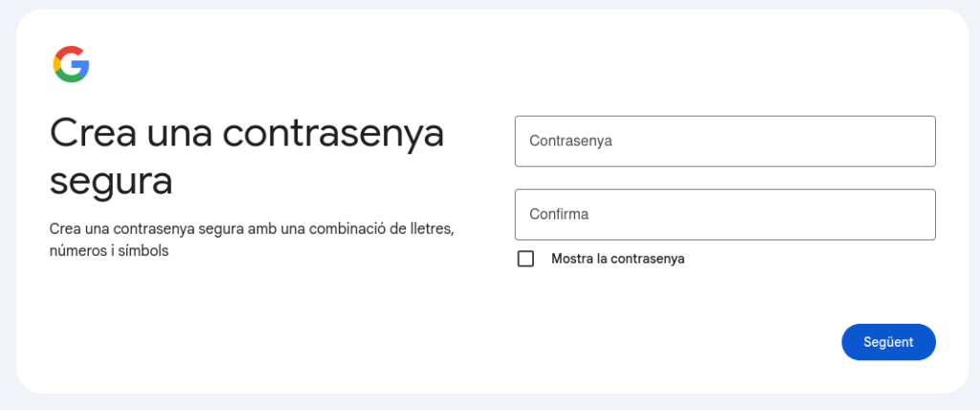Screen dimensions: 980x410
Task: Click the right end of Contrasenya field
Action: click(x=914, y=141)
